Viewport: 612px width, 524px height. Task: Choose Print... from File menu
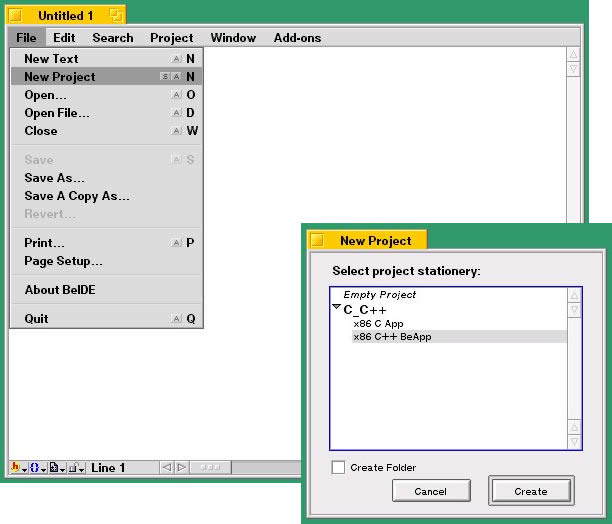click(x=106, y=243)
